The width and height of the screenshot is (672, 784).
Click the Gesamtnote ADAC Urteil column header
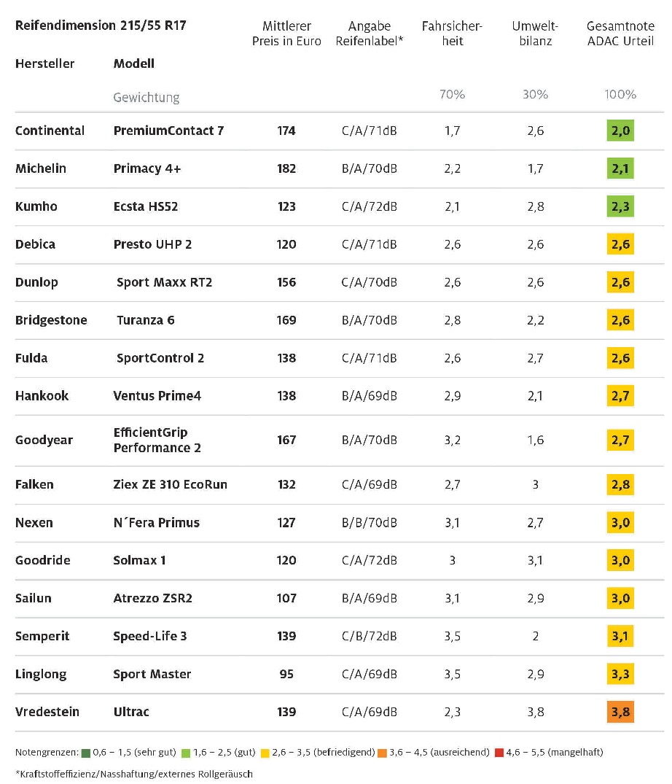tap(620, 34)
